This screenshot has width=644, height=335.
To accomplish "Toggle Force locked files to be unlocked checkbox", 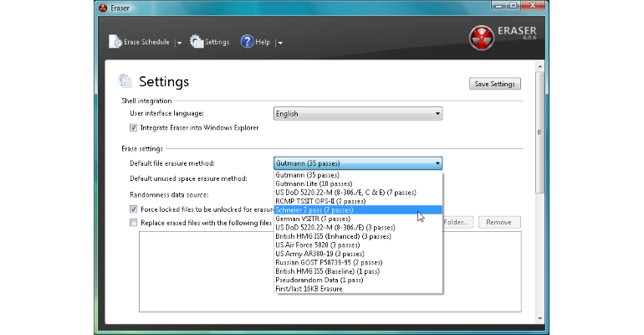I will (134, 209).
